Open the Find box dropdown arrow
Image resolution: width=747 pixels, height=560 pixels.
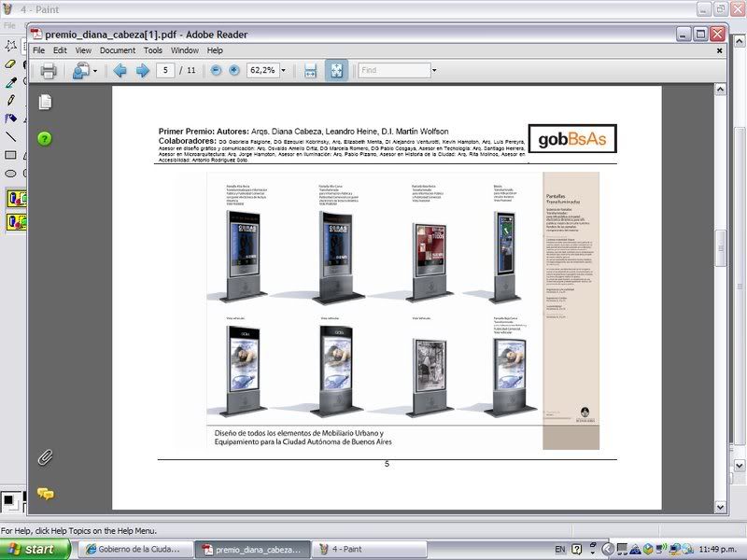coord(433,71)
